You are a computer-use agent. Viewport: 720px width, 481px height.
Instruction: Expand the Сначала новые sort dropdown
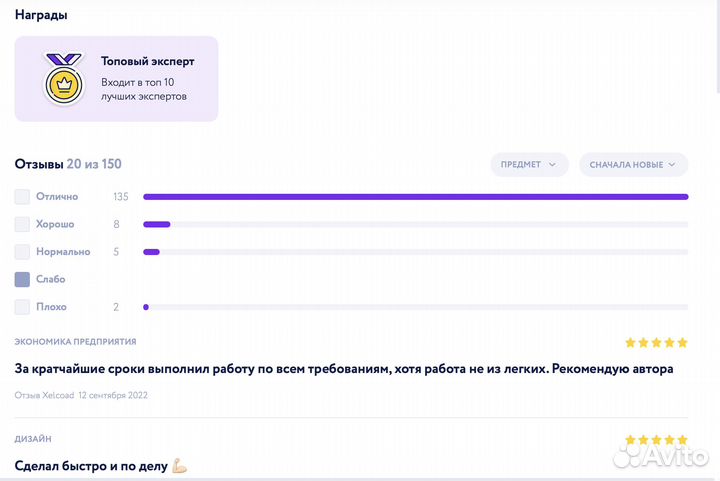[632, 165]
